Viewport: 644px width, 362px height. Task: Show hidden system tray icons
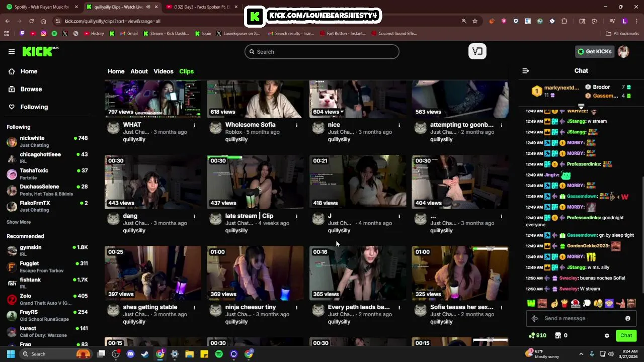click(581, 354)
